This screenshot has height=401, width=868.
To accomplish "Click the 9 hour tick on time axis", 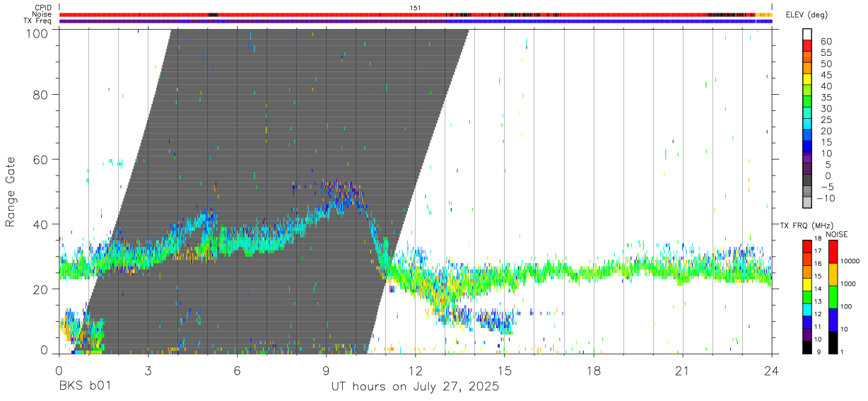I will (326, 370).
